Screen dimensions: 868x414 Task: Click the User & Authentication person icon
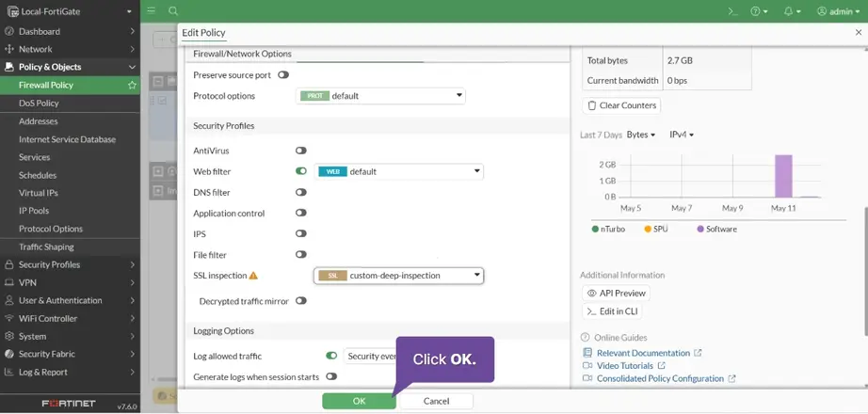point(8,300)
